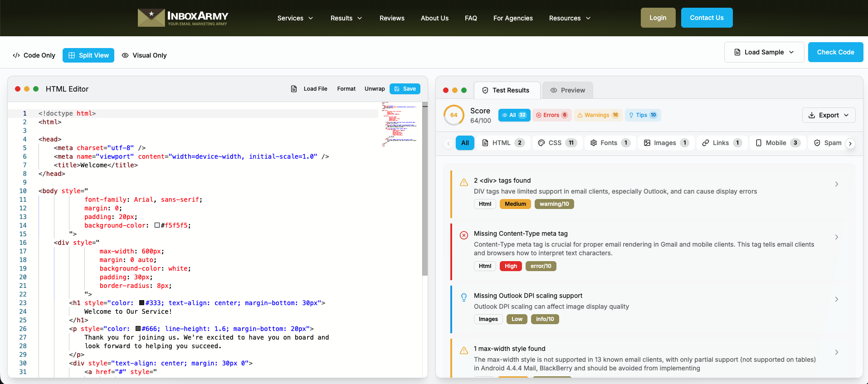Click line number 16 in editor
Screen dimensions: 868x384
tap(23, 243)
